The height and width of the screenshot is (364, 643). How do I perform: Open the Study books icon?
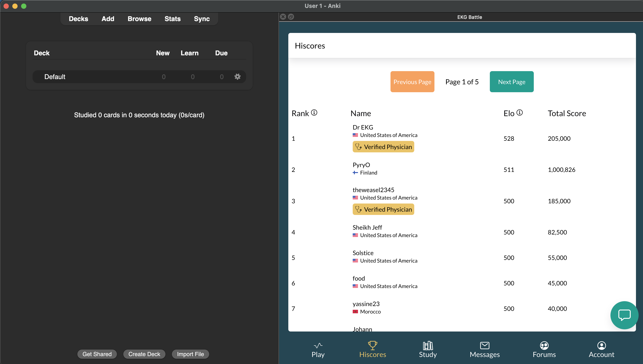428,346
